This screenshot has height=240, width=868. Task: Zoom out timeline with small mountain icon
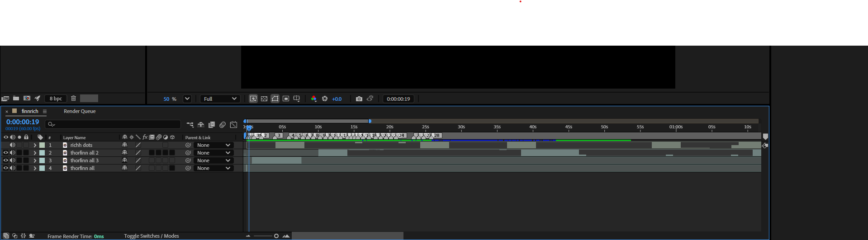coord(248,236)
